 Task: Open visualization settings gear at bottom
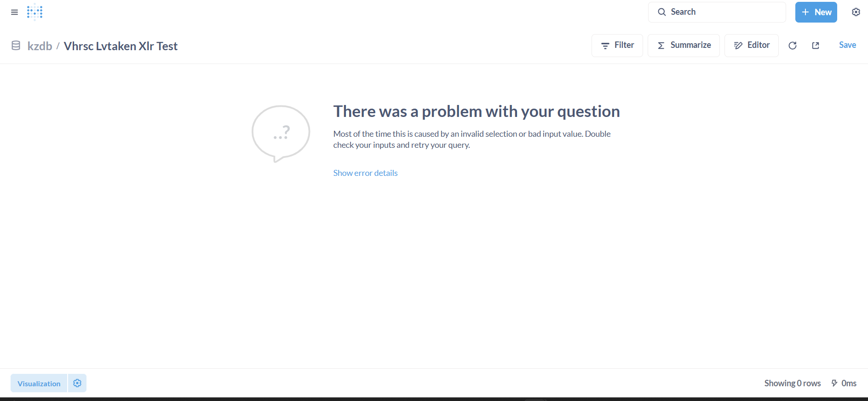click(x=77, y=383)
